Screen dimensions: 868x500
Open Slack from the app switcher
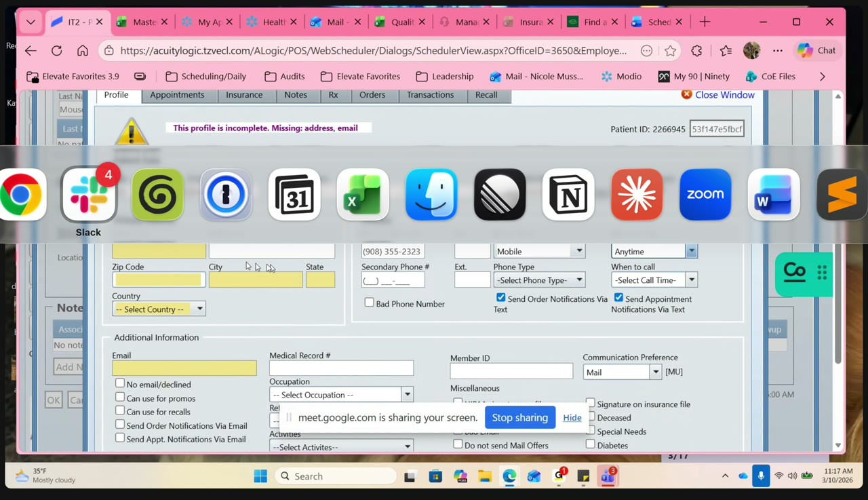click(89, 195)
